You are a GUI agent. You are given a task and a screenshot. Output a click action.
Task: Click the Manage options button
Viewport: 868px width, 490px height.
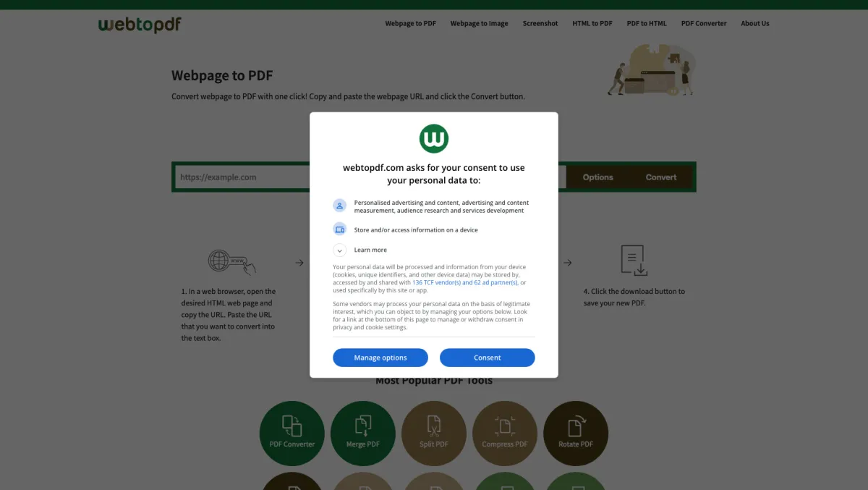tap(380, 358)
